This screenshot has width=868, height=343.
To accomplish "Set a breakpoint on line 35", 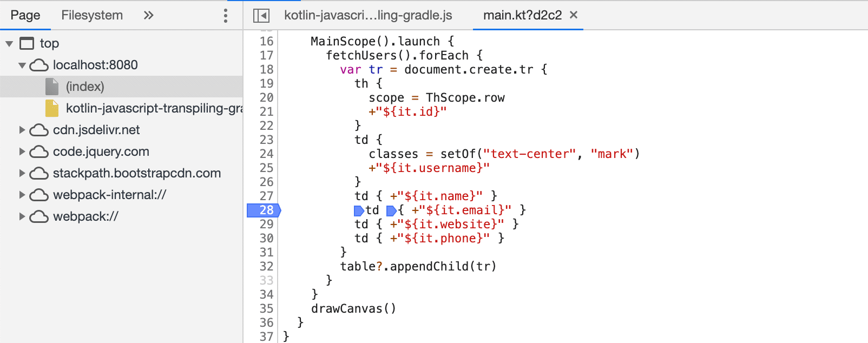I will pyautogui.click(x=267, y=308).
